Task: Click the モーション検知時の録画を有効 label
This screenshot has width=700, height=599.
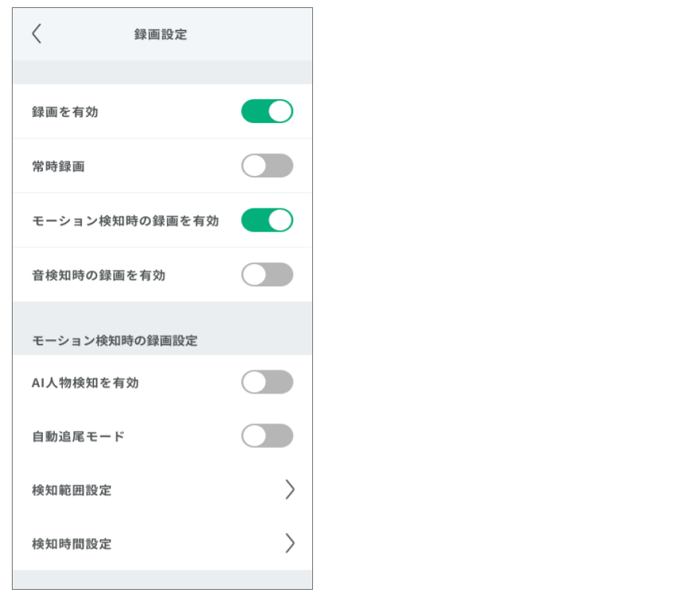Action: (x=125, y=221)
